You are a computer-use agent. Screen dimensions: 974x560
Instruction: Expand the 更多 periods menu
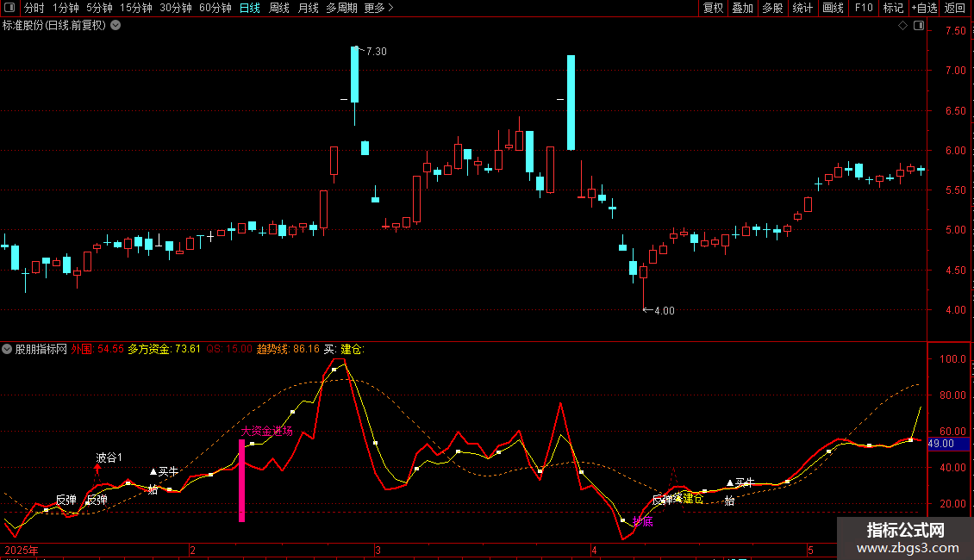coord(379,8)
